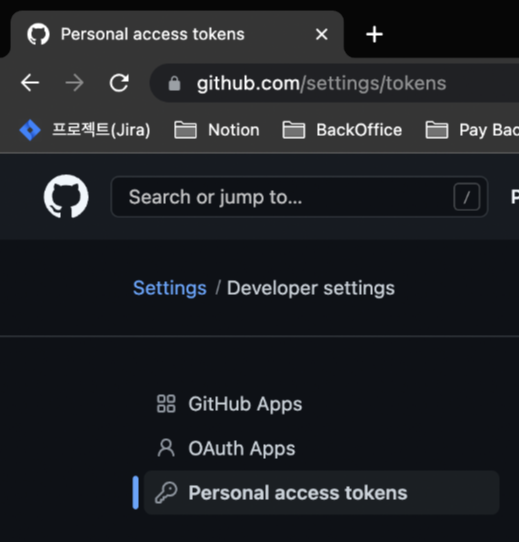Viewport: 519px width, 542px height.
Task: Click the GitHub favicon on the browser tab
Action: tap(38, 34)
